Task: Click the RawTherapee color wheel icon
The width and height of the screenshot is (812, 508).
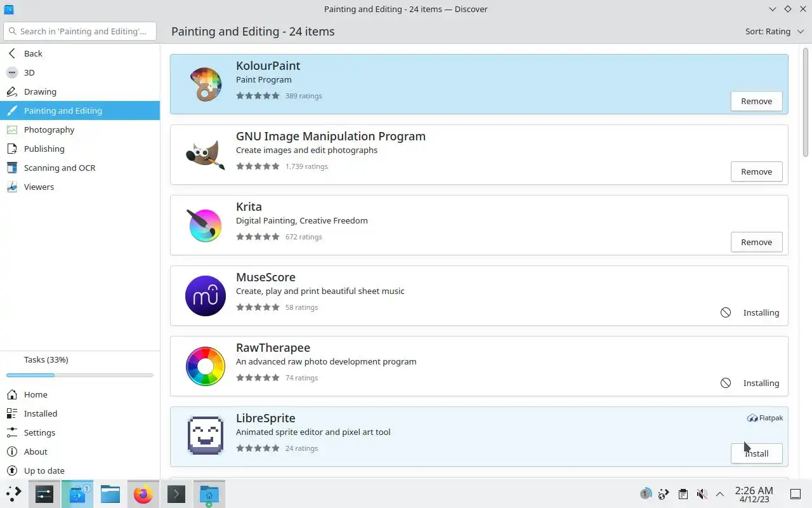Action: (x=206, y=366)
